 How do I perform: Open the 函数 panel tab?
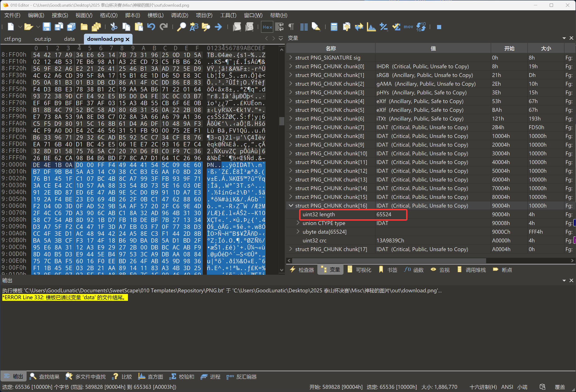414,270
